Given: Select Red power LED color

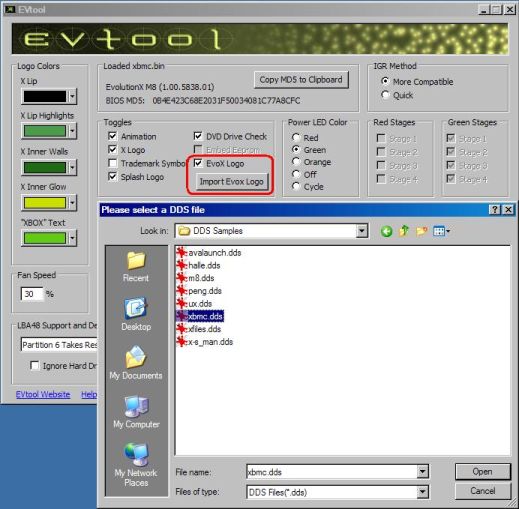Looking at the screenshot, I should coord(296,137).
